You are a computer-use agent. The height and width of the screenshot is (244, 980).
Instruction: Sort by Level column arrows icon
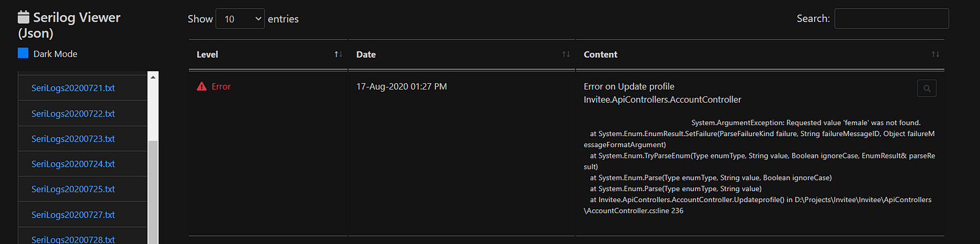click(338, 54)
